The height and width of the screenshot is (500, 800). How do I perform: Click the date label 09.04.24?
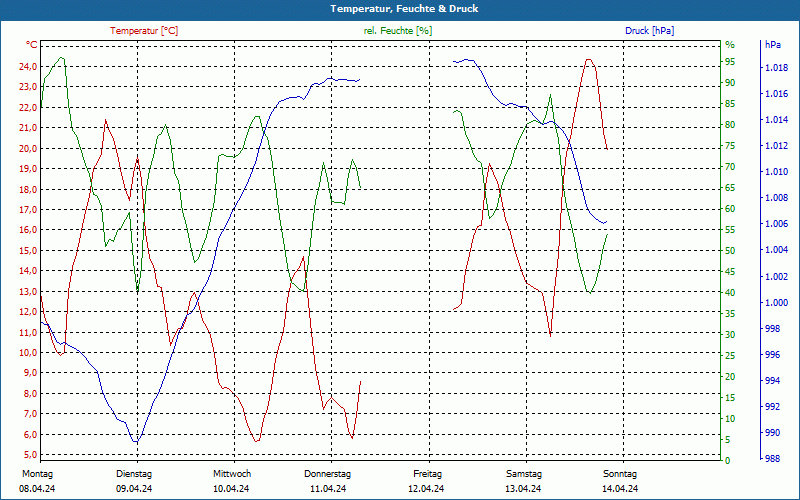[x=134, y=489]
